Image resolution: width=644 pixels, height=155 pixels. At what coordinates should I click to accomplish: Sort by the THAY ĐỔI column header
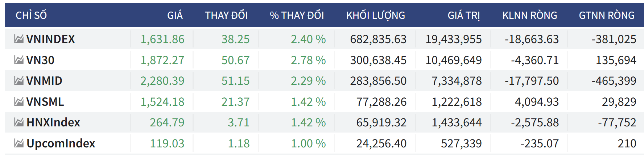226,15
